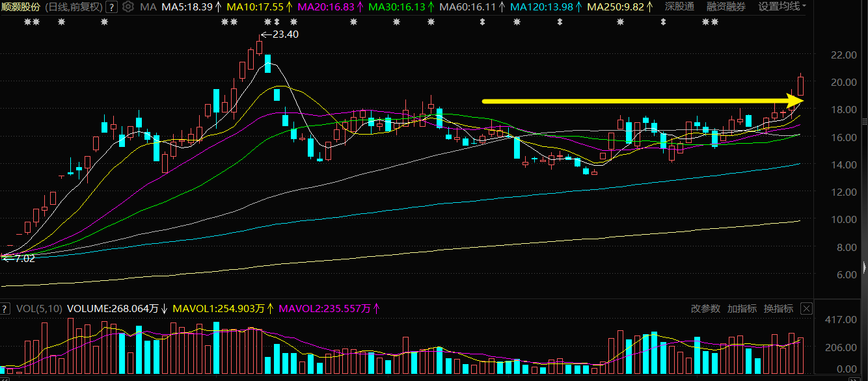
Task: Click the 换指标 button
Action: click(778, 309)
